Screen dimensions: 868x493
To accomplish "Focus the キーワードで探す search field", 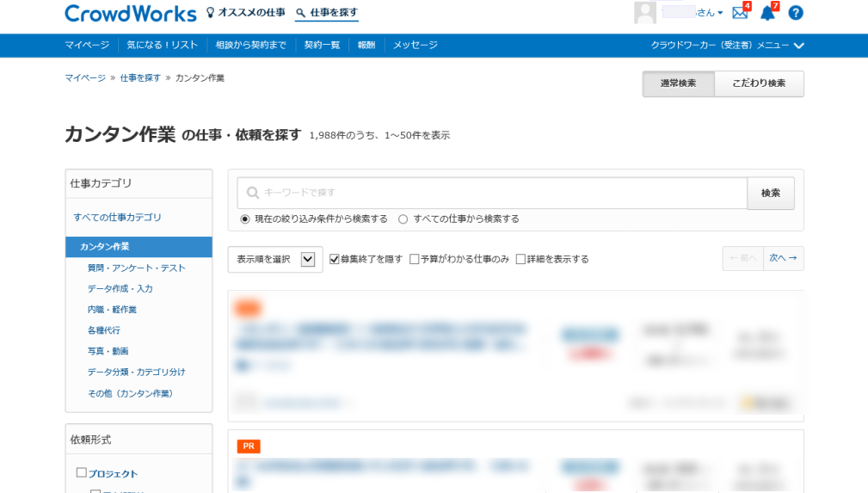I will (492, 193).
